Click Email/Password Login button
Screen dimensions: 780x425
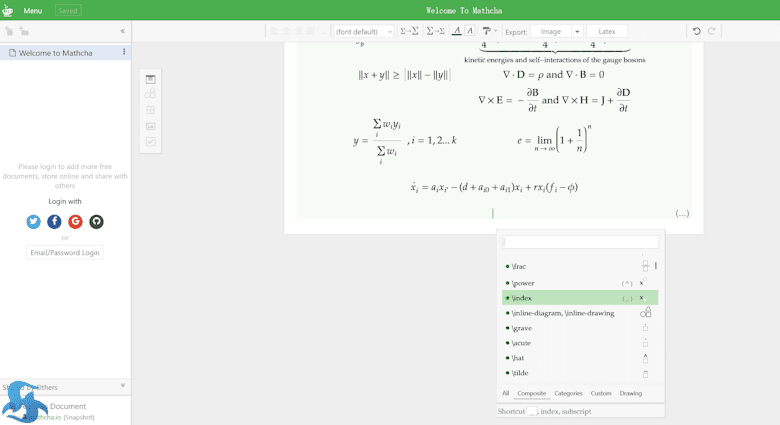coord(65,252)
